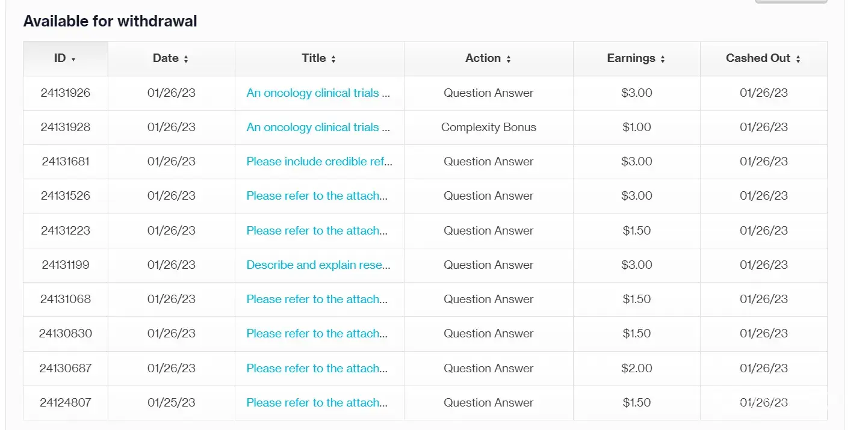Open the oncology clinical trials link for ID 24131926
The image size is (868, 430).
click(318, 93)
